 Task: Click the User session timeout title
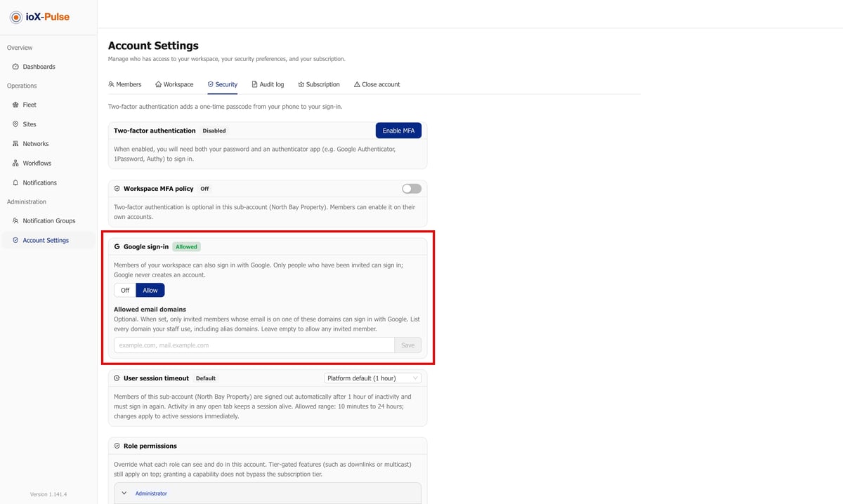point(156,378)
